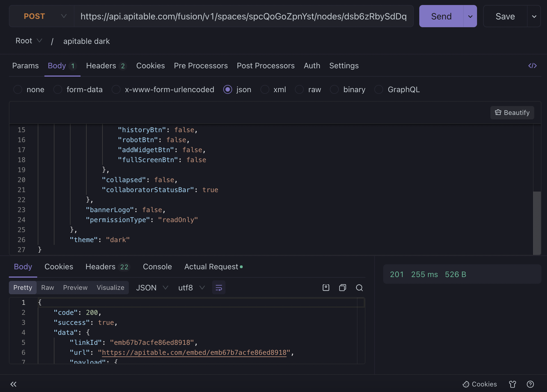Viewport: 547px width, 392px height.
Task: Expand the Send button options arrow
Action: [470, 16]
